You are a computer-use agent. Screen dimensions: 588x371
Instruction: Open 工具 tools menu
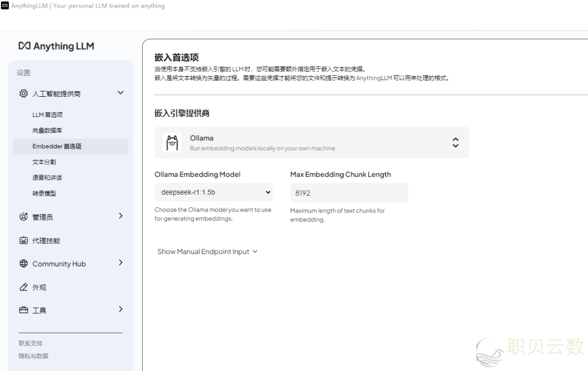(39, 310)
